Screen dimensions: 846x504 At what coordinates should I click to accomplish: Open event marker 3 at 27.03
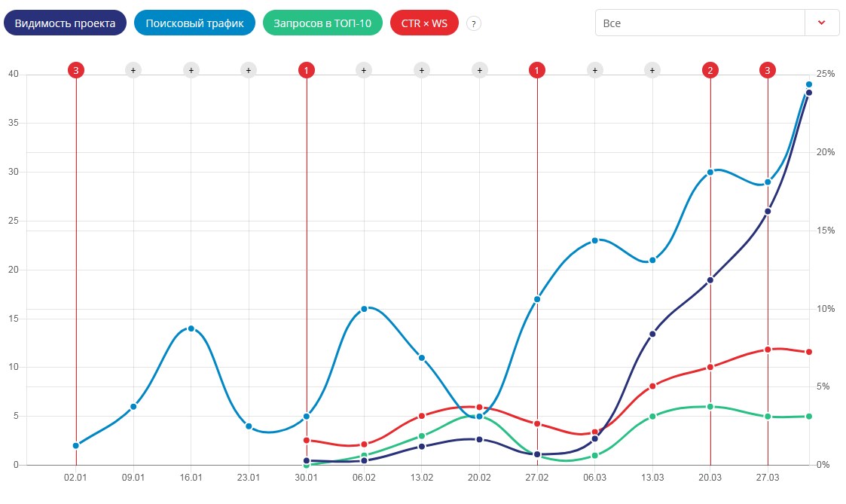tap(767, 70)
